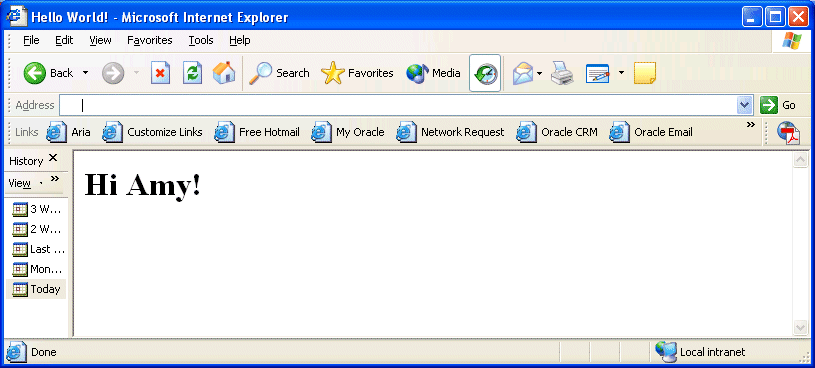The width and height of the screenshot is (815, 368).
Task: Expand the Monday history folder
Action: coord(36,269)
